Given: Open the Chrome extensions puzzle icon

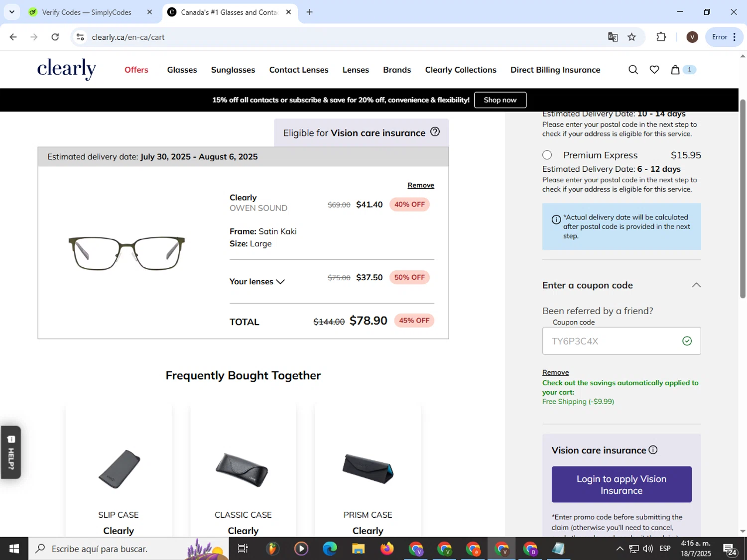Looking at the screenshot, I should 661,37.
